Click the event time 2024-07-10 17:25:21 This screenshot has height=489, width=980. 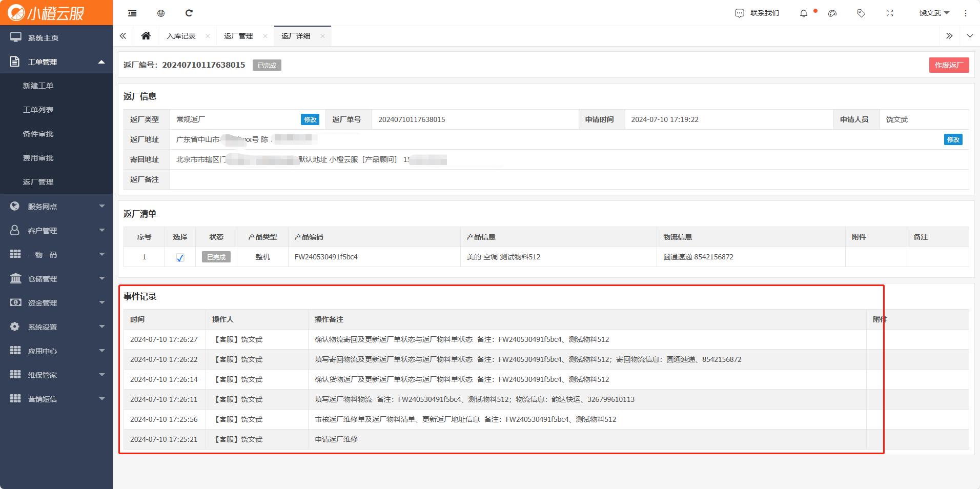tap(164, 439)
